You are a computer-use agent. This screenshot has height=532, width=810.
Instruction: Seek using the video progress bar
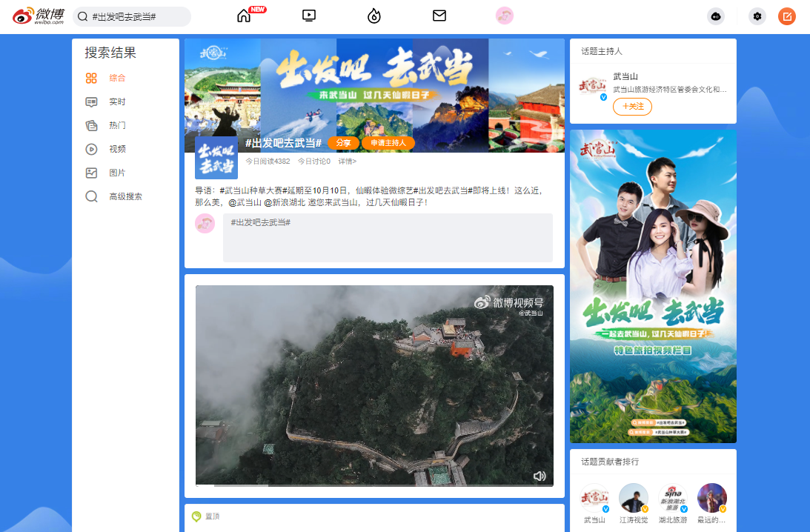pos(374,485)
